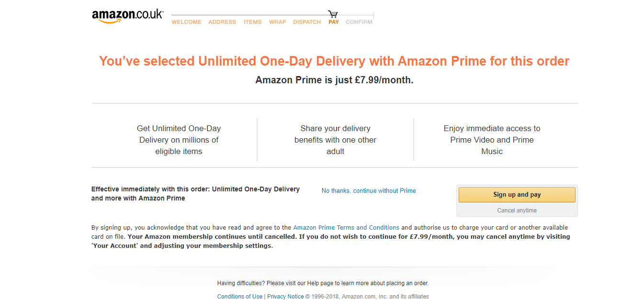Viewport: 644px width, 300px height.
Task: Select the ADDRESS checkout step
Action: coord(222,22)
